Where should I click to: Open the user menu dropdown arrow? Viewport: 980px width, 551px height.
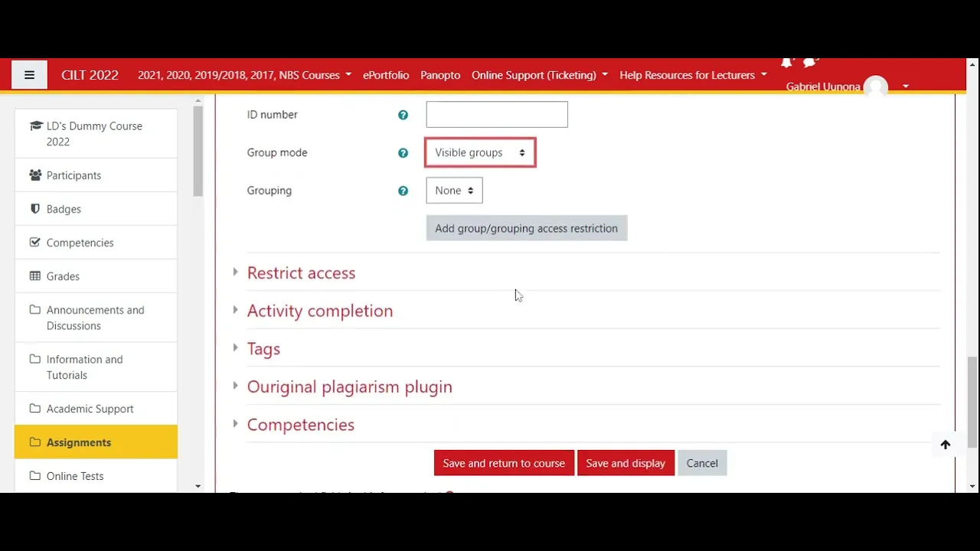906,86
